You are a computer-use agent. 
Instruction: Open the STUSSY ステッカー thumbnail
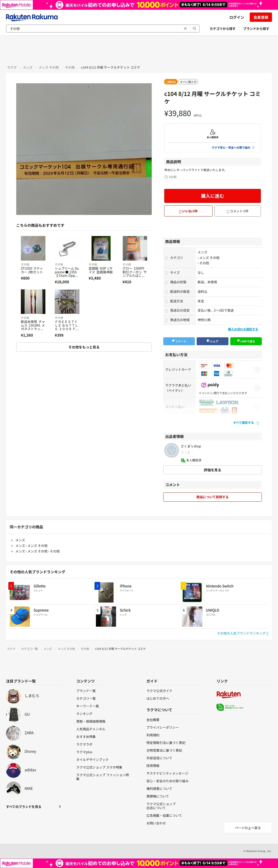[x=33, y=248]
